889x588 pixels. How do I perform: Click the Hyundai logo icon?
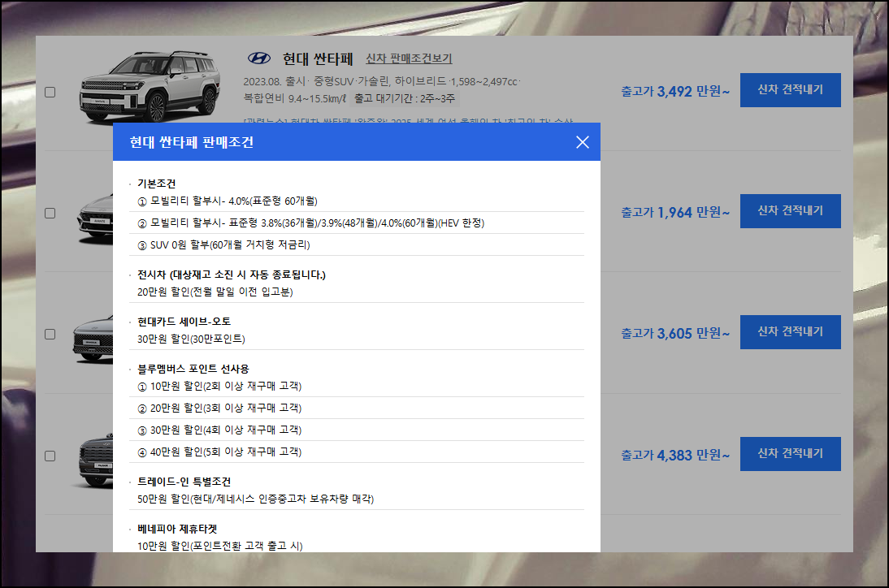click(259, 58)
